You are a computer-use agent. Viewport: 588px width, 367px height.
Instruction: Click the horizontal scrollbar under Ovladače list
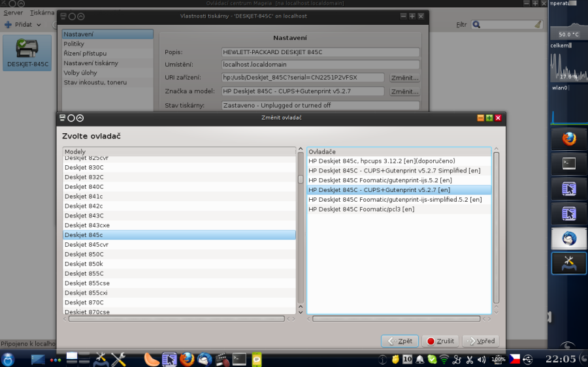[396, 319]
